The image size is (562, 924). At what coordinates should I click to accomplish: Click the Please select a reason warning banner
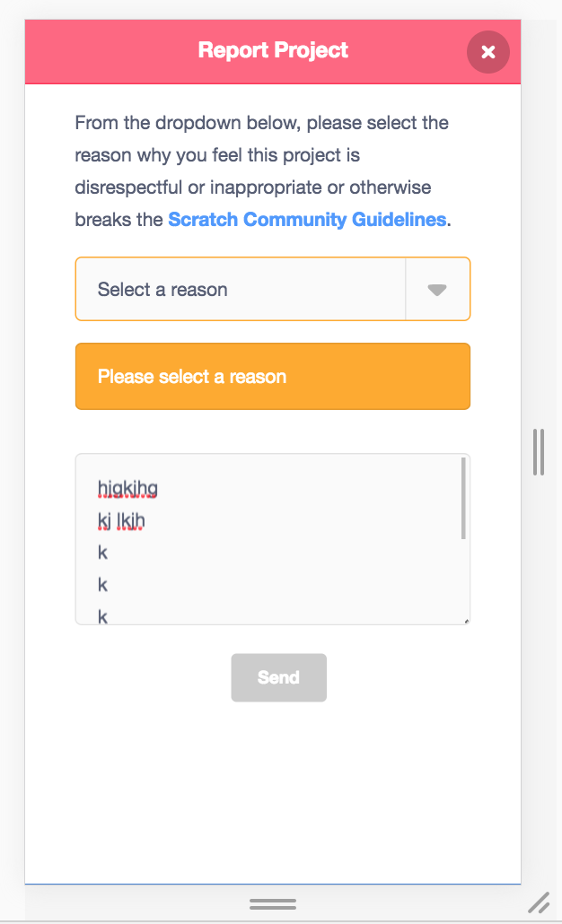(x=272, y=376)
